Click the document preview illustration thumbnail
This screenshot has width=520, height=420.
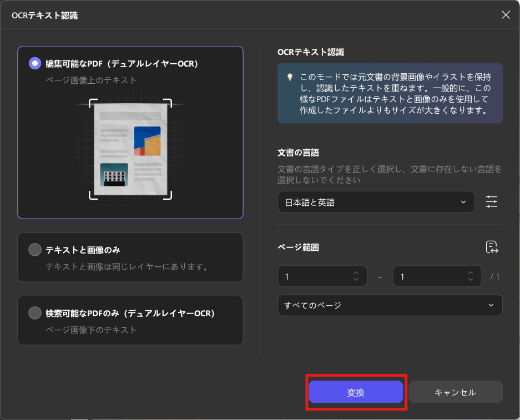point(130,149)
